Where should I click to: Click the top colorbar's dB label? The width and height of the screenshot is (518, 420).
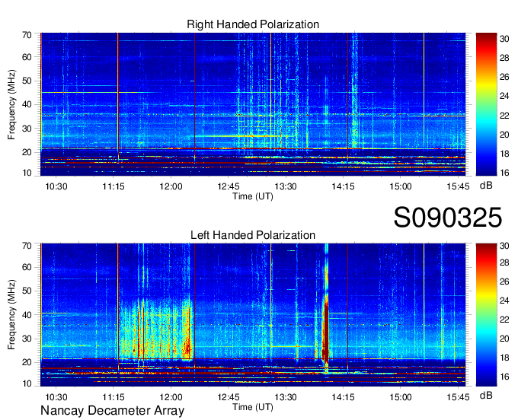pyautogui.click(x=486, y=186)
